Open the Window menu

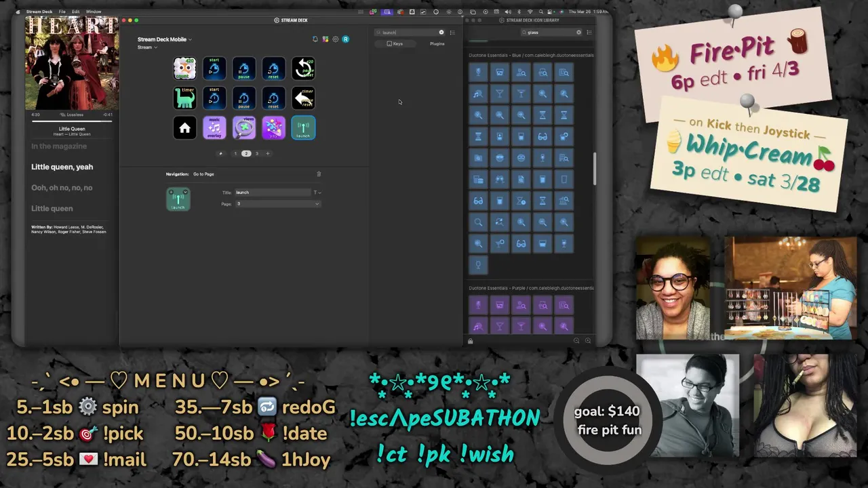coord(94,12)
